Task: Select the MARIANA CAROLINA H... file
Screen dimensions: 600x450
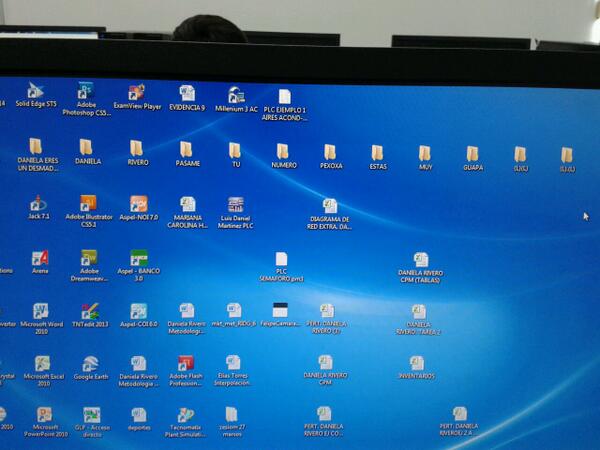Action: point(188,213)
